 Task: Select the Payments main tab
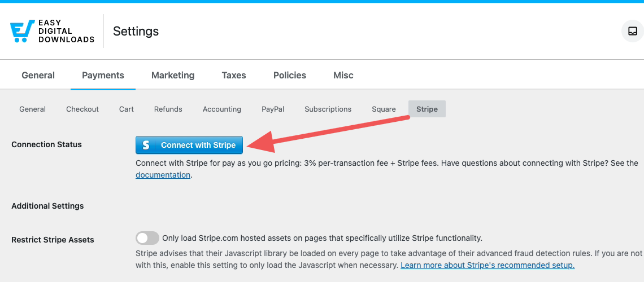point(103,76)
